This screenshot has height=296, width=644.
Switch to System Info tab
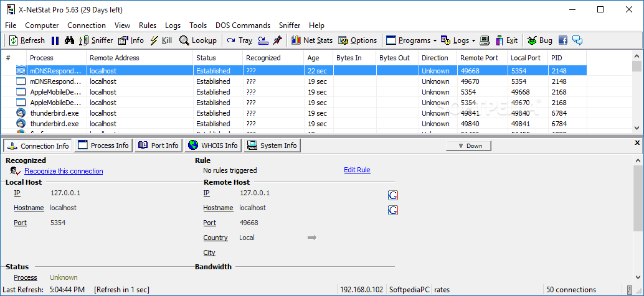pyautogui.click(x=272, y=146)
